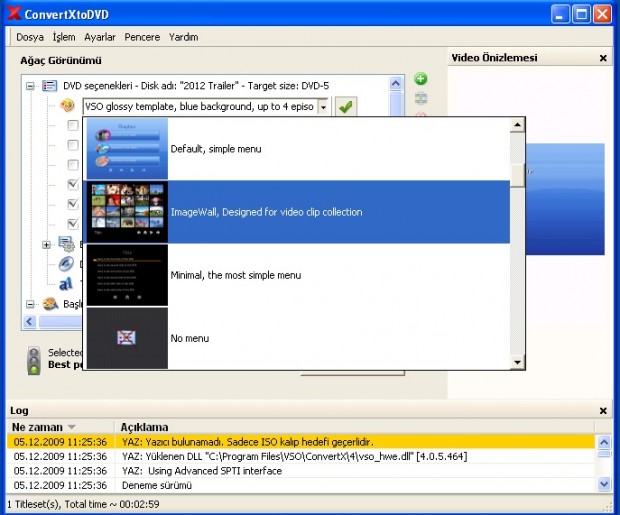Click the green add file plus icon

coord(421,79)
